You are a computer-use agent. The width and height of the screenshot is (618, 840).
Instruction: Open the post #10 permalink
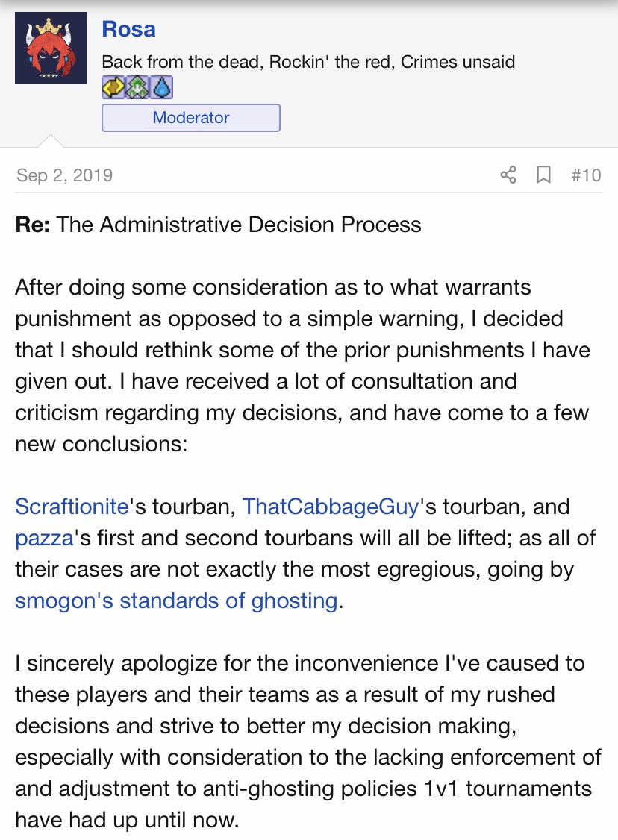click(x=586, y=175)
